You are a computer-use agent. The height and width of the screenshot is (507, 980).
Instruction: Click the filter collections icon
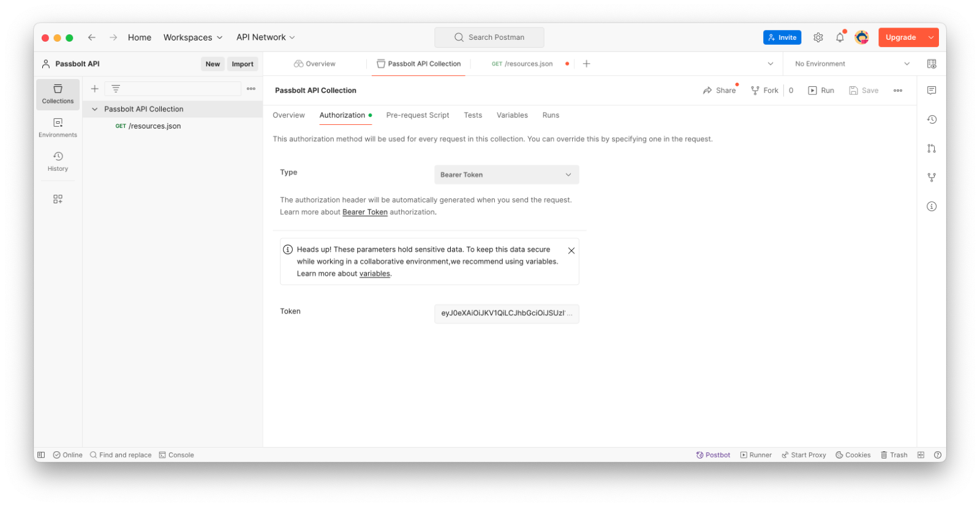click(116, 89)
